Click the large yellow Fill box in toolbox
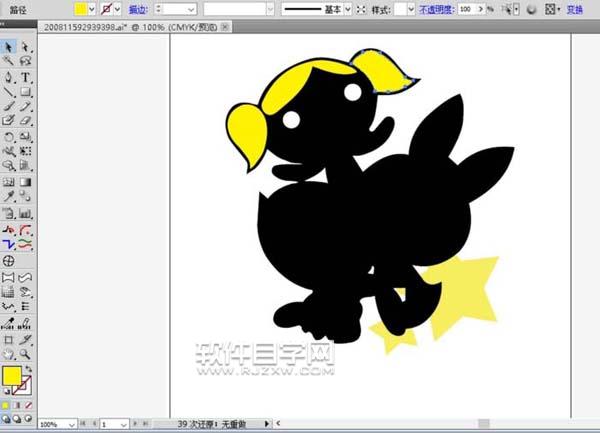Viewport: 600px width, 433px height. tap(12, 376)
